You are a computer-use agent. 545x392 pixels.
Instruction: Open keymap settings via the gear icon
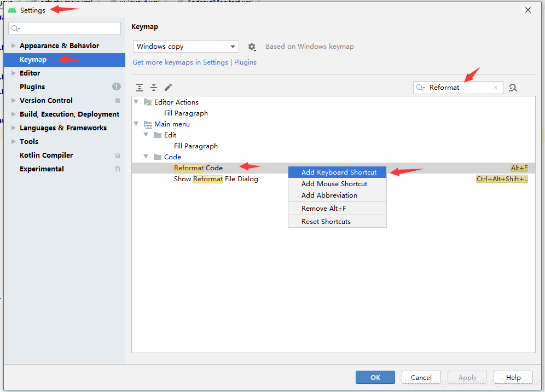pyautogui.click(x=252, y=47)
